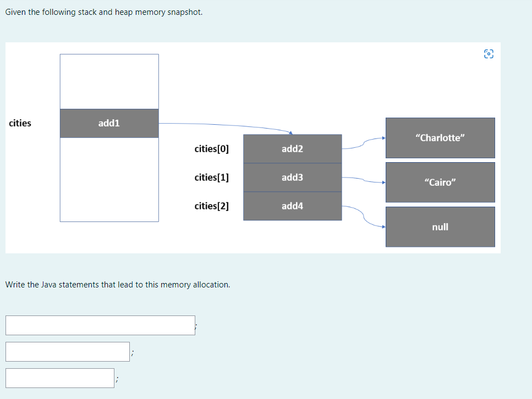The image size is (532, 399).
Task: Select the "Cairo" heap object
Action: (440, 182)
